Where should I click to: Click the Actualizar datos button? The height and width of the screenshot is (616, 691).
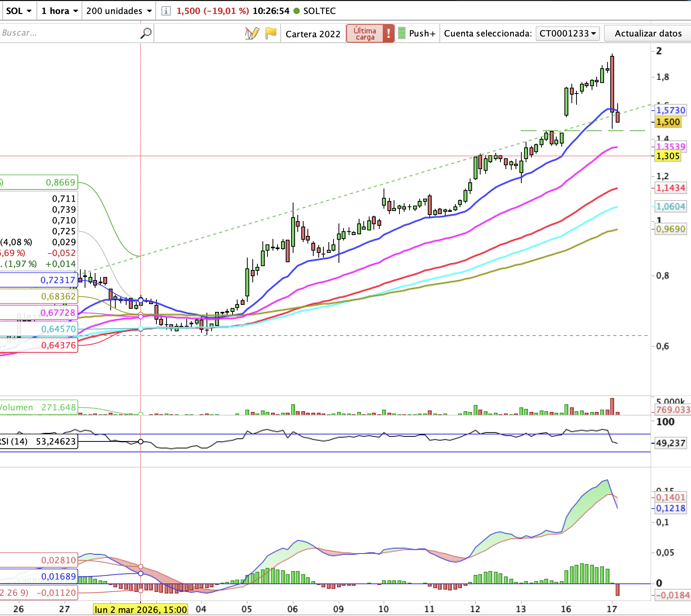pyautogui.click(x=648, y=33)
